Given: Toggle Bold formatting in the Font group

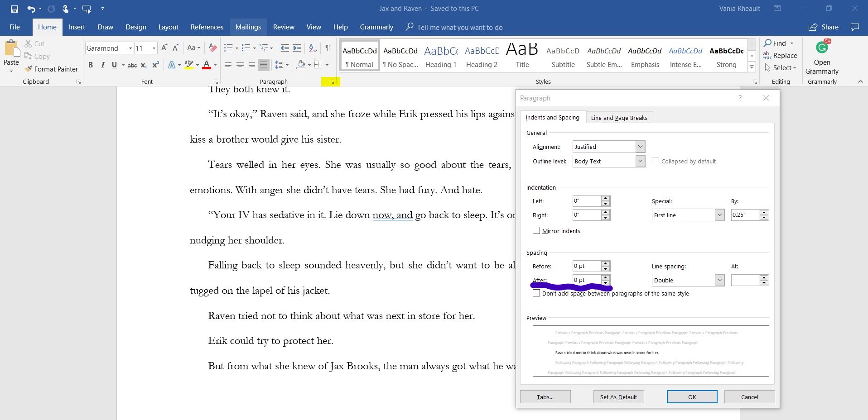Looking at the screenshot, I should [91, 65].
